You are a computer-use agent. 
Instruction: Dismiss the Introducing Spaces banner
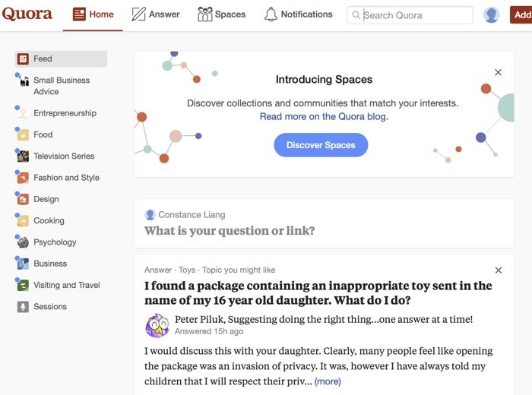pos(498,72)
